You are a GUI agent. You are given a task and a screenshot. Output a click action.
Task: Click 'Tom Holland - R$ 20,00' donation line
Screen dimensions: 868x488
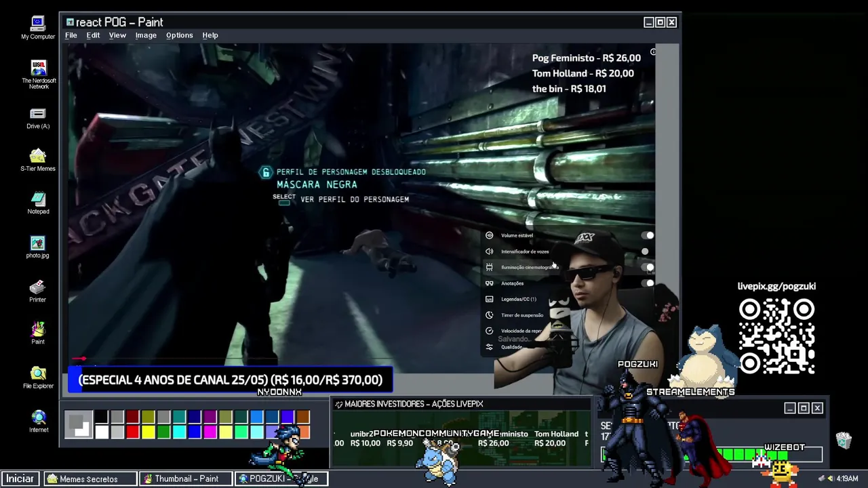(x=583, y=73)
